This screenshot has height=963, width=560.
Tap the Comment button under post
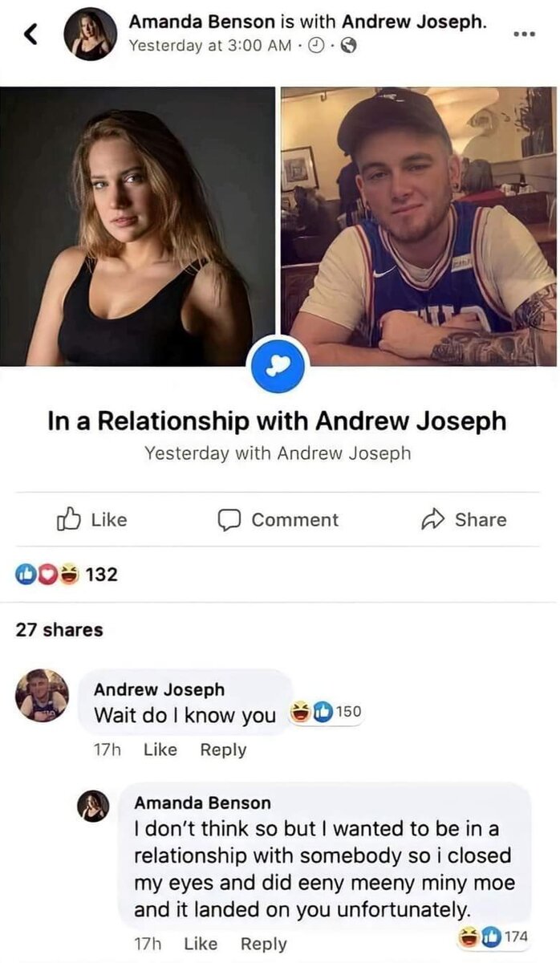pyautogui.click(x=278, y=520)
